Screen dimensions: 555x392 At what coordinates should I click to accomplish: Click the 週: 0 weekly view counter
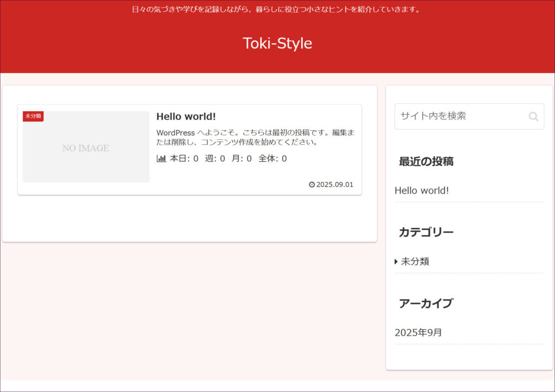click(215, 159)
